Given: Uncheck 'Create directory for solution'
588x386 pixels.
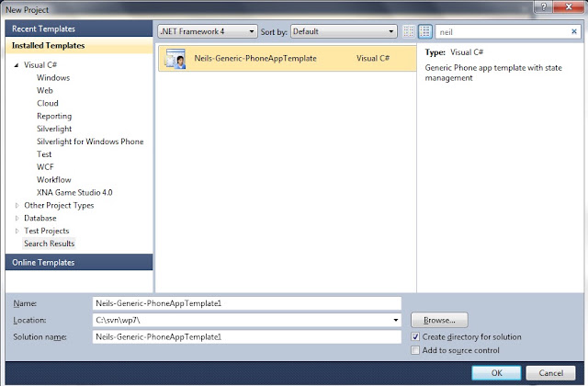Looking at the screenshot, I should (x=415, y=337).
